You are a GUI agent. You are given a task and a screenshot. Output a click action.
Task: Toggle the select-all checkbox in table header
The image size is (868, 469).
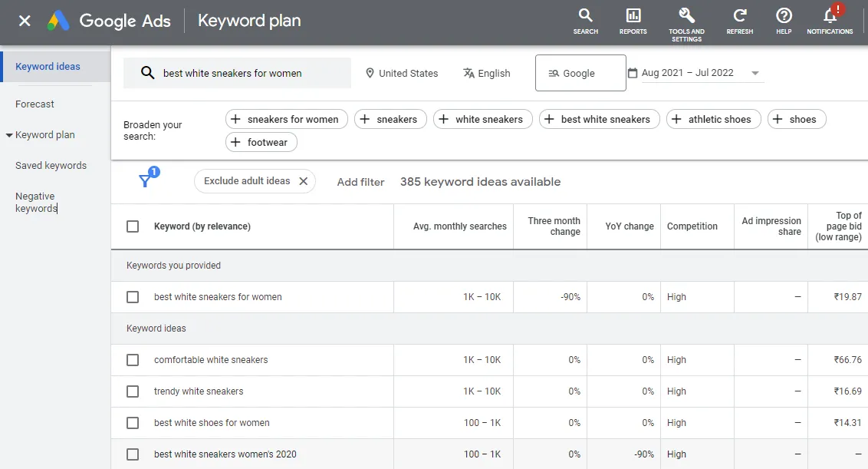pos(133,226)
